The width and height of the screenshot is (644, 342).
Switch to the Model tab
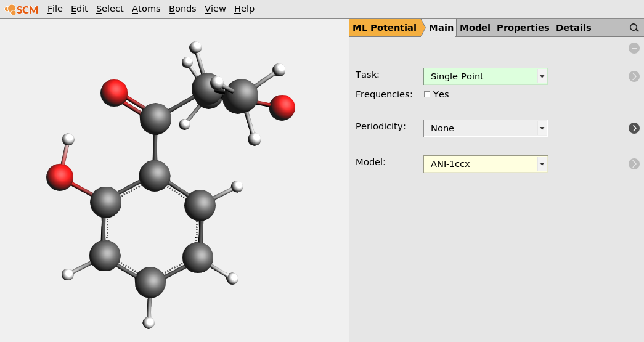point(475,28)
